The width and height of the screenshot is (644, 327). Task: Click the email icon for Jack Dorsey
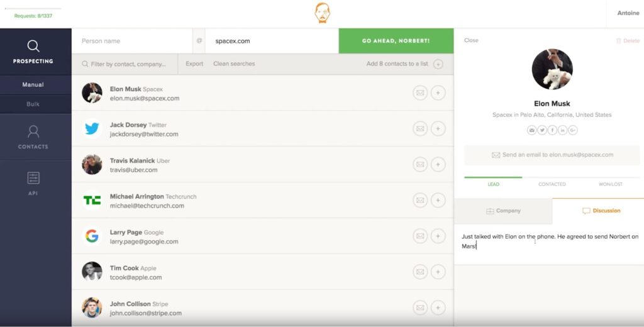tap(419, 128)
